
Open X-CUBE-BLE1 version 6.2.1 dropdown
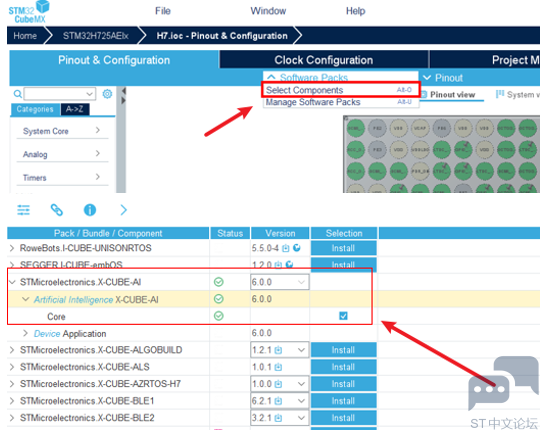point(280,401)
